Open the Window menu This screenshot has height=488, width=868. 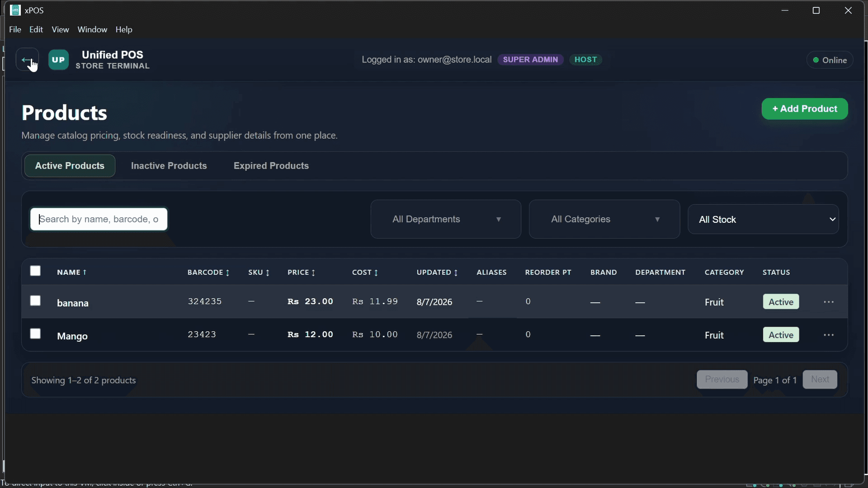92,29
